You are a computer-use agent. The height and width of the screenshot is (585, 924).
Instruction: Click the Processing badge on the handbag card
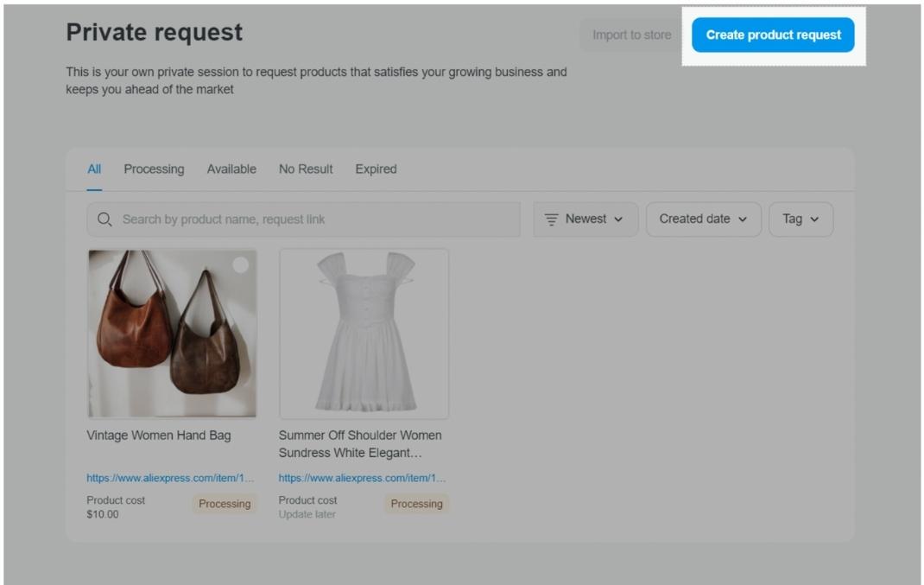point(224,504)
